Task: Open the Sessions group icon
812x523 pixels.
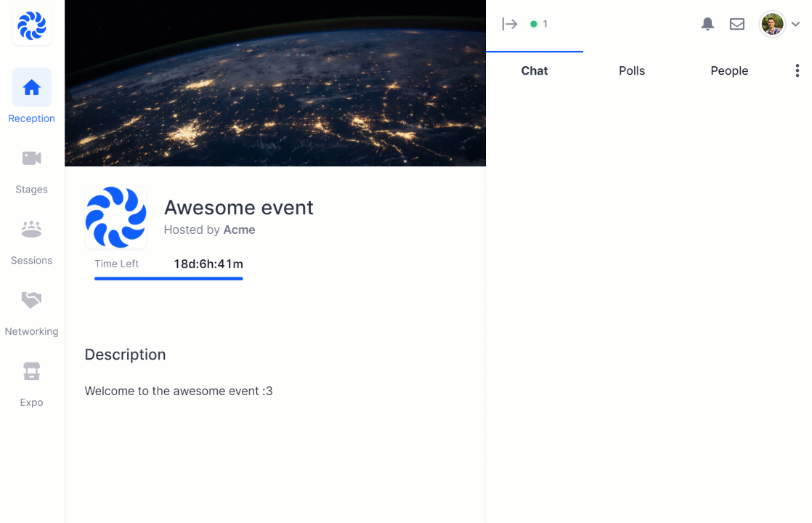Action: [x=31, y=229]
